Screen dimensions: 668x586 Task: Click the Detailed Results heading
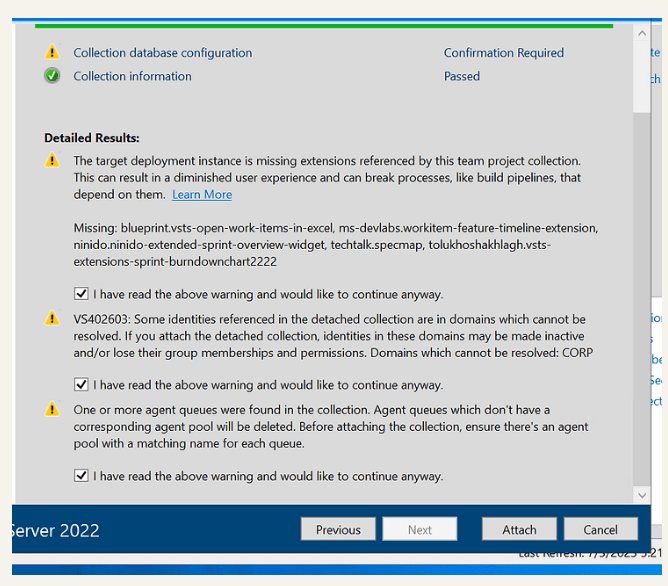(x=92, y=138)
